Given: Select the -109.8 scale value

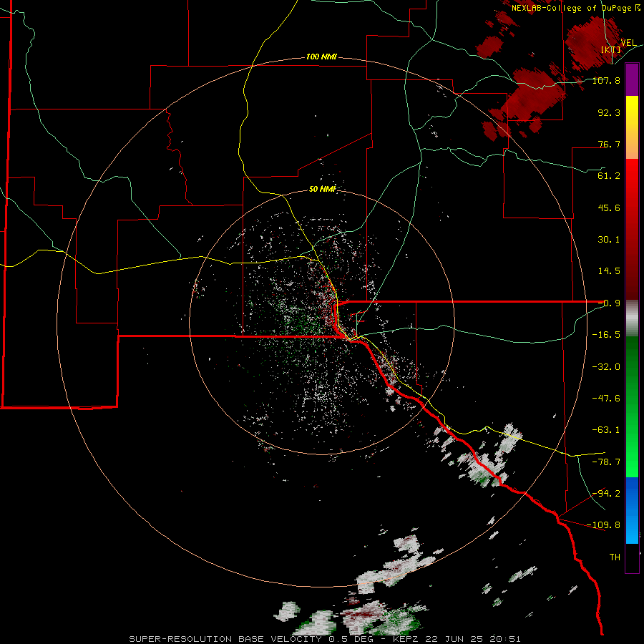Looking at the screenshot, I should click(603, 525).
